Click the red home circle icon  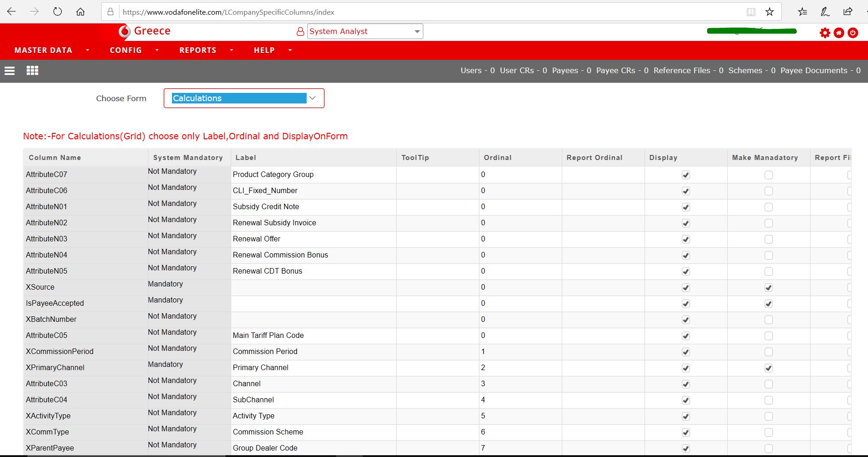click(839, 33)
